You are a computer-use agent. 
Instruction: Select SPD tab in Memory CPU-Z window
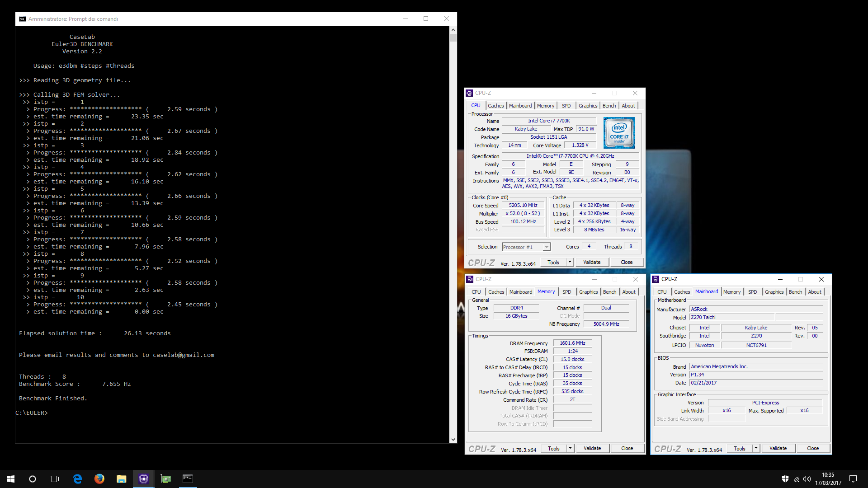tap(567, 292)
